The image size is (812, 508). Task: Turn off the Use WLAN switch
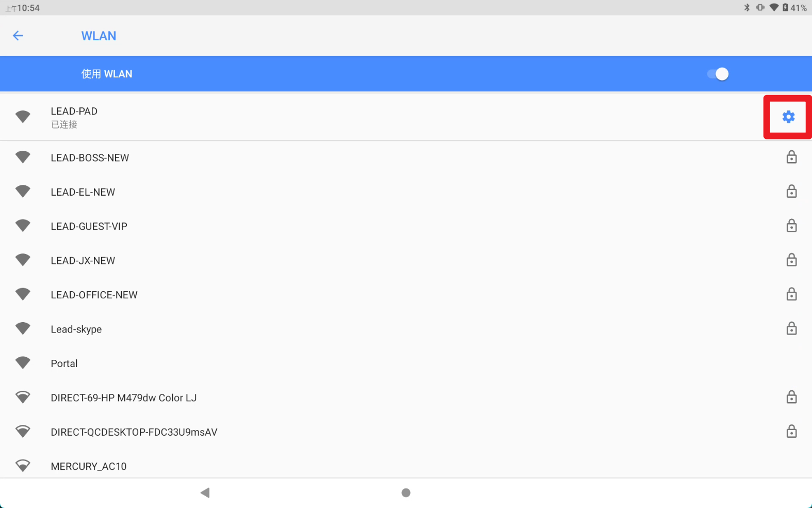(x=718, y=74)
